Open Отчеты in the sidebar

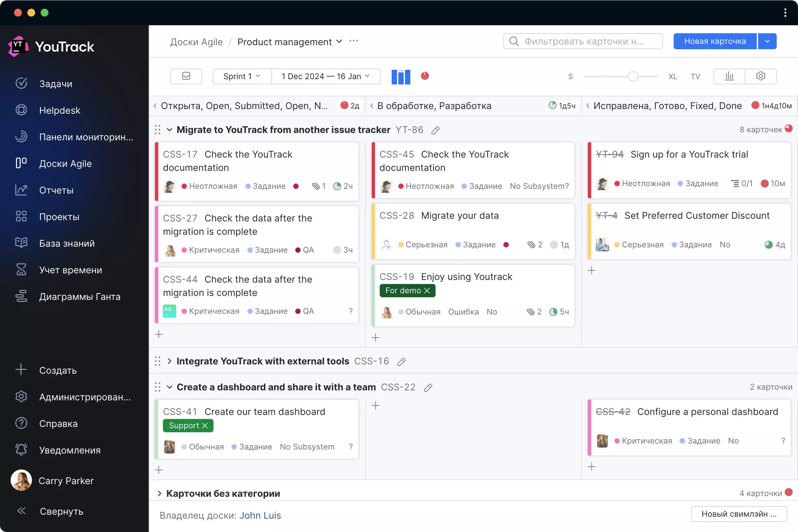click(56, 190)
